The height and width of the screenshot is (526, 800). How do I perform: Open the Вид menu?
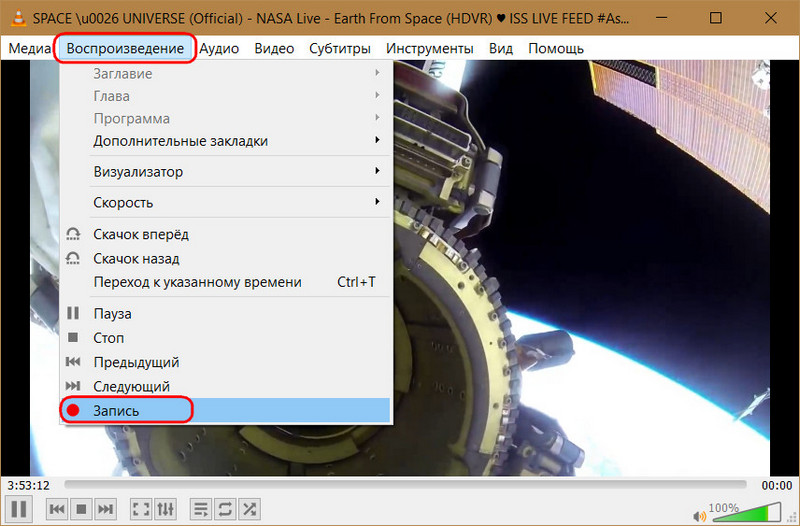pyautogui.click(x=501, y=48)
